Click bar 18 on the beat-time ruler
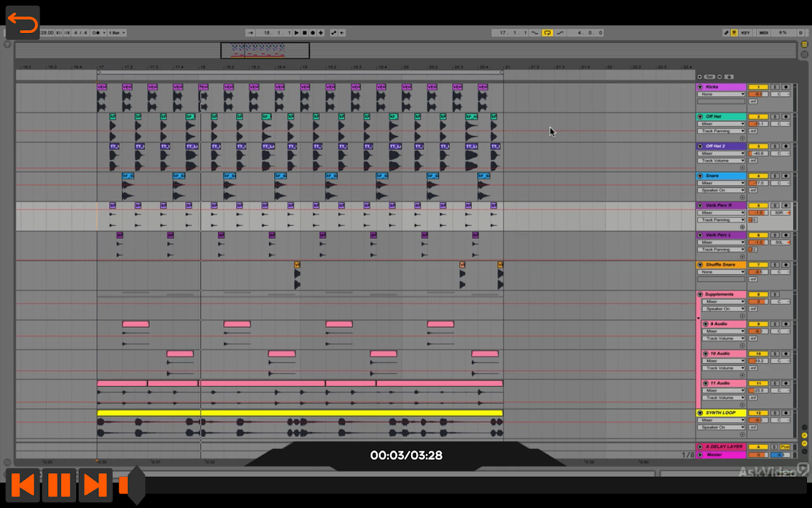Image resolution: width=812 pixels, height=508 pixels. [202, 67]
